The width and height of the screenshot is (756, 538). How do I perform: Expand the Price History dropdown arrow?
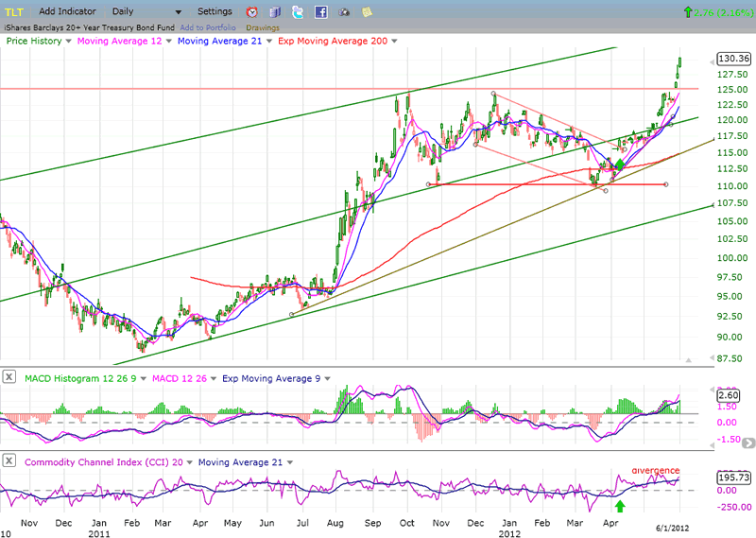pos(69,41)
